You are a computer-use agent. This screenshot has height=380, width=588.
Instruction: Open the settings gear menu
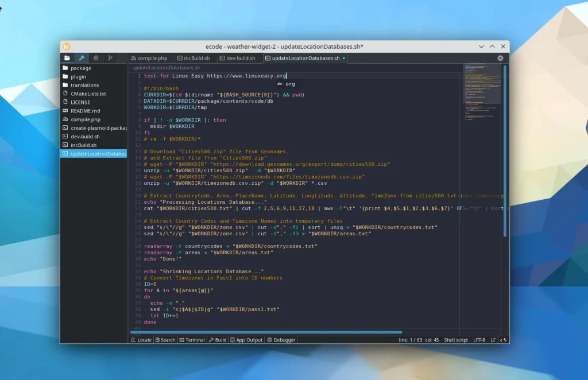[x=500, y=58]
